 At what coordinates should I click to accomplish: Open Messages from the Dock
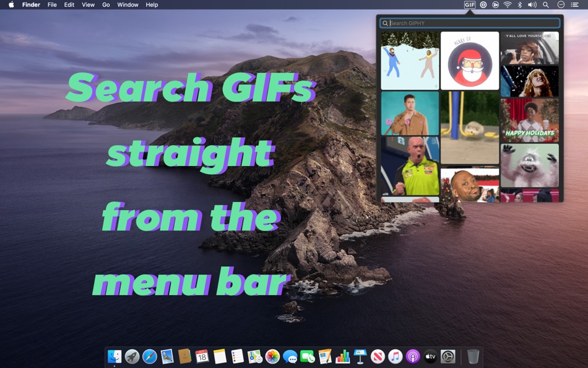[x=290, y=356]
